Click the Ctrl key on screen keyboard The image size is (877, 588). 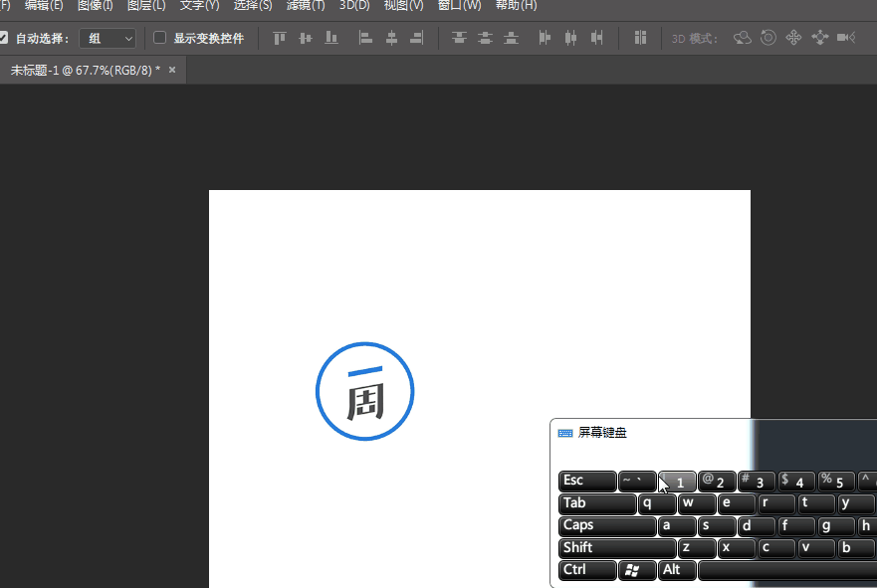(x=587, y=570)
